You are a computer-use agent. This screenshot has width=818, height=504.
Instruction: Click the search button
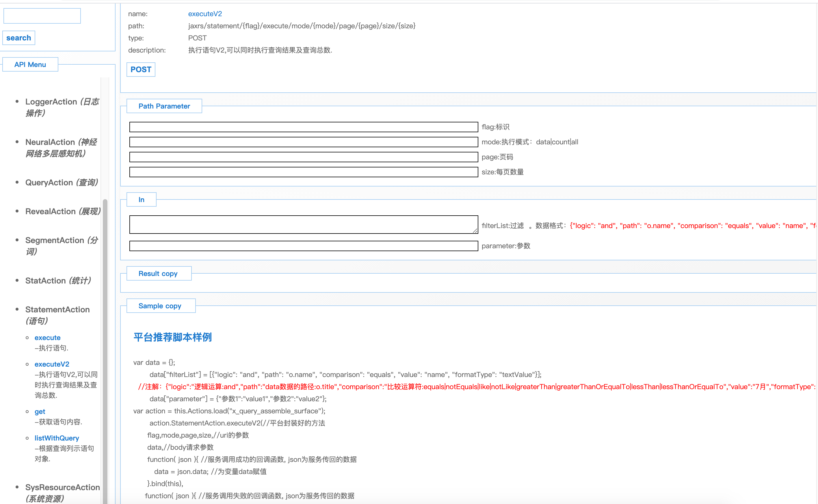tap(19, 38)
